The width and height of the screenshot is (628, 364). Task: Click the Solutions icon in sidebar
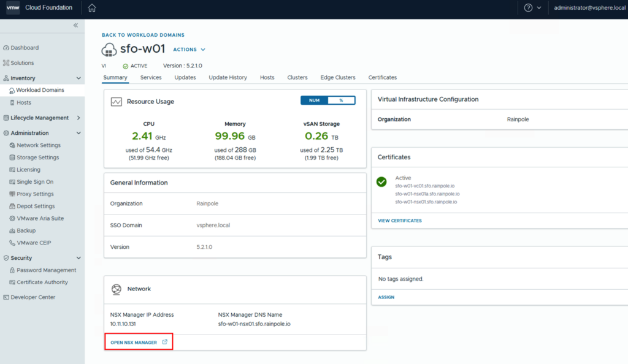coord(6,63)
